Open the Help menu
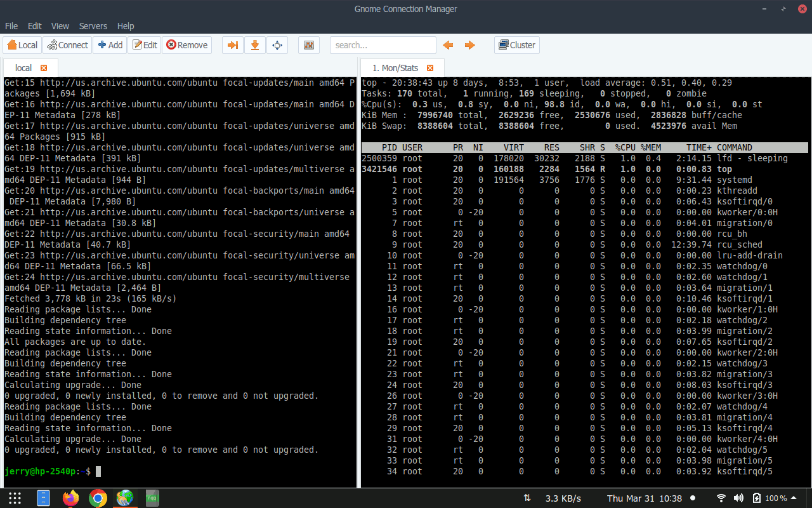 [126, 26]
